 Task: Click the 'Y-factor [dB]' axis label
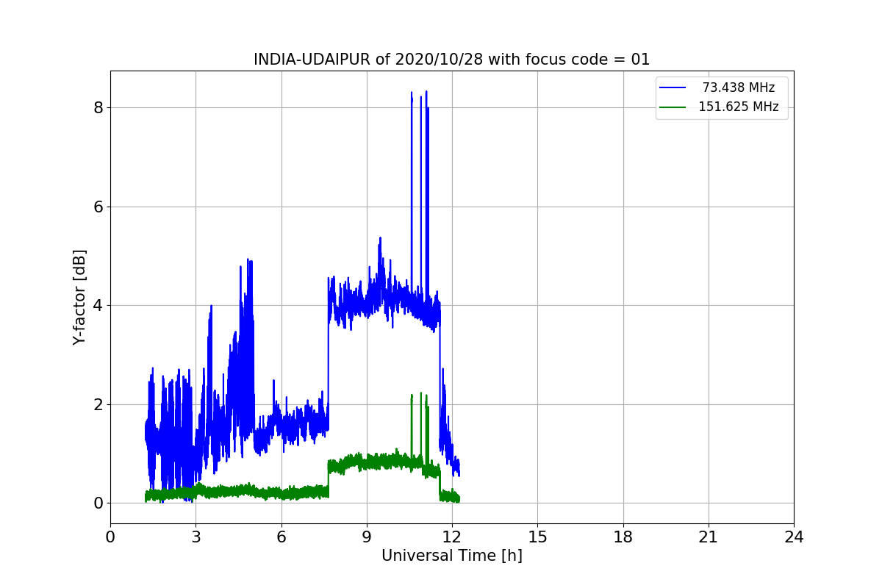[x=79, y=298]
